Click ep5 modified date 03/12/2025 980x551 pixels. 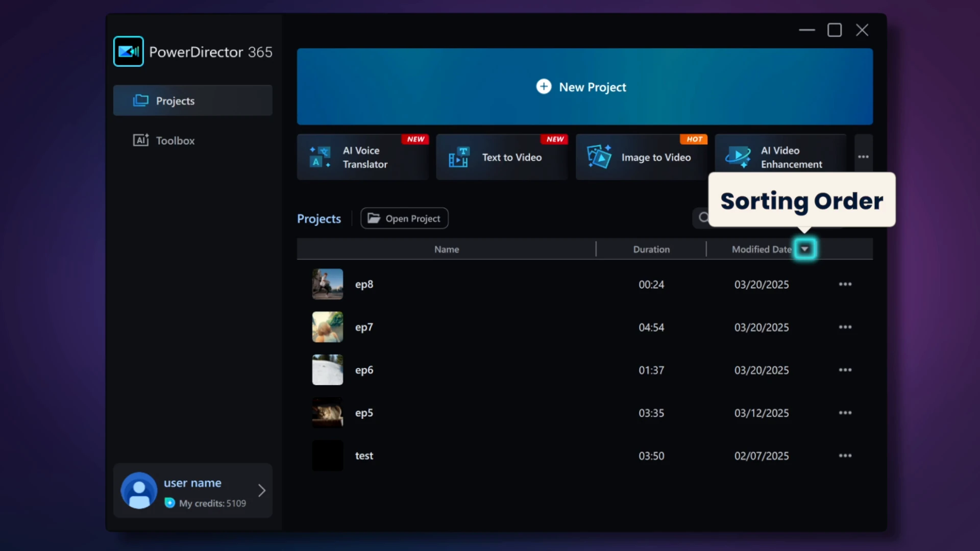coord(762,413)
